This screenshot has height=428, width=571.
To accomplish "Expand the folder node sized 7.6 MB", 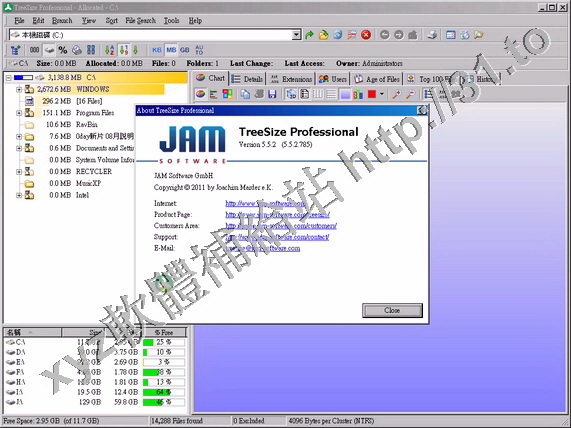I will [x=19, y=137].
